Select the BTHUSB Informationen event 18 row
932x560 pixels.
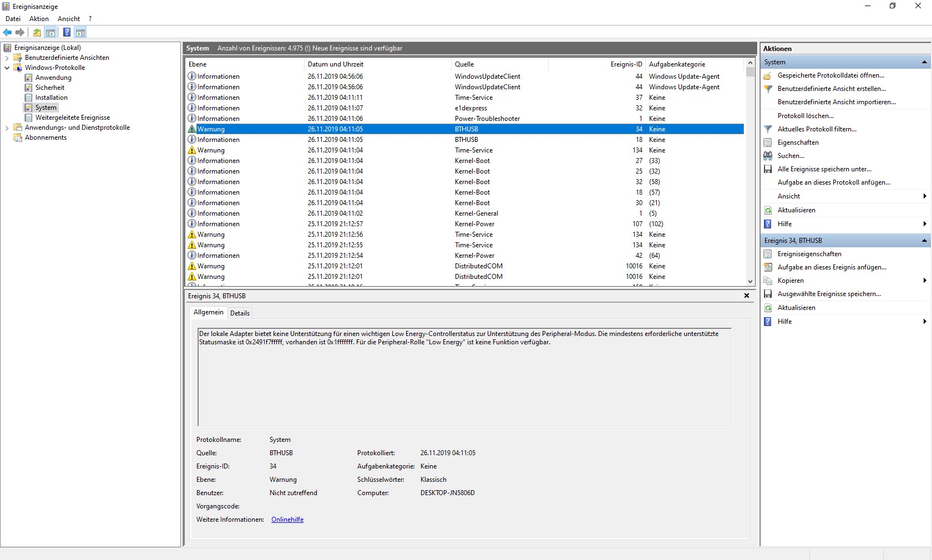click(465, 140)
